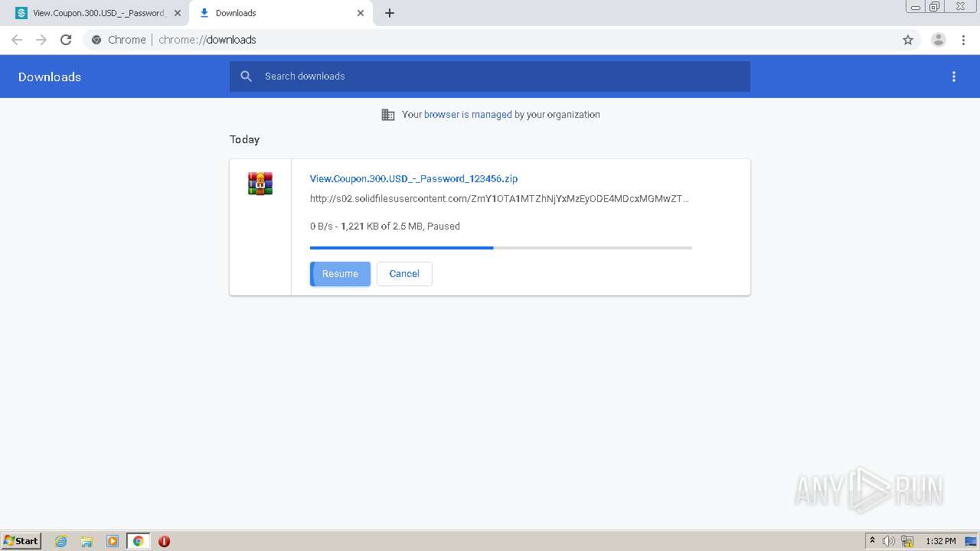This screenshot has height=551, width=980.
Task: Bookmark this page with star icon
Action: pyautogui.click(x=908, y=40)
